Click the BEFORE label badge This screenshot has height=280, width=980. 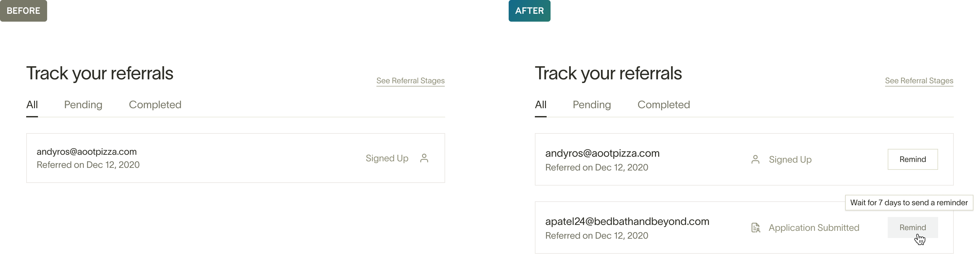coord(24,11)
